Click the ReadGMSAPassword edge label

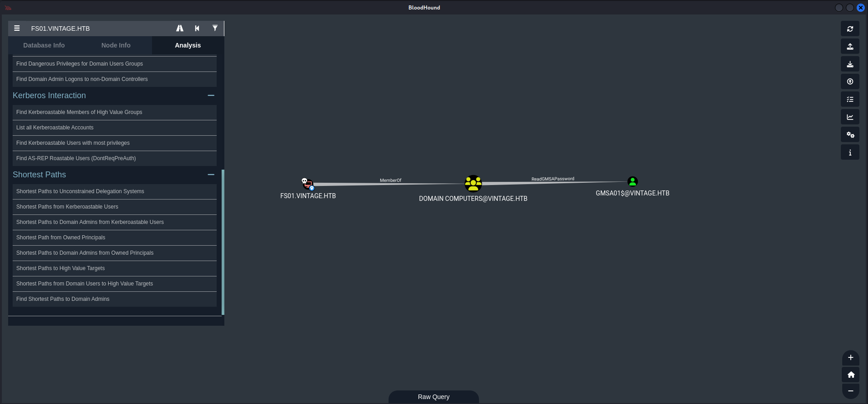pos(553,179)
